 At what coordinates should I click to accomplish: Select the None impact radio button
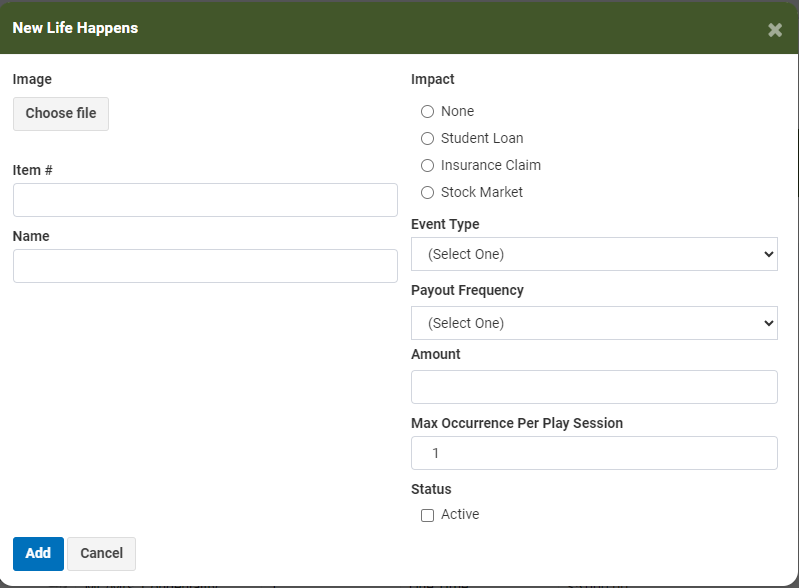coord(427,112)
